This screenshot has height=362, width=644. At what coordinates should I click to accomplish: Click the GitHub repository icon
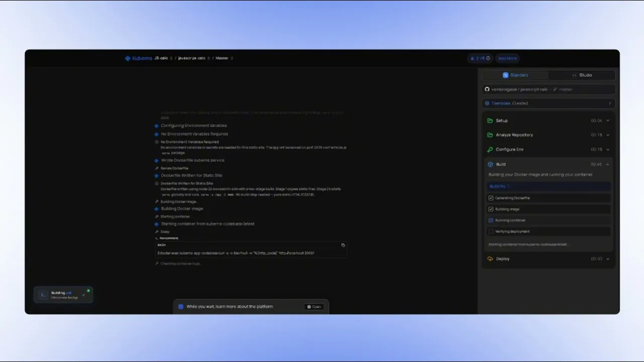(x=487, y=89)
